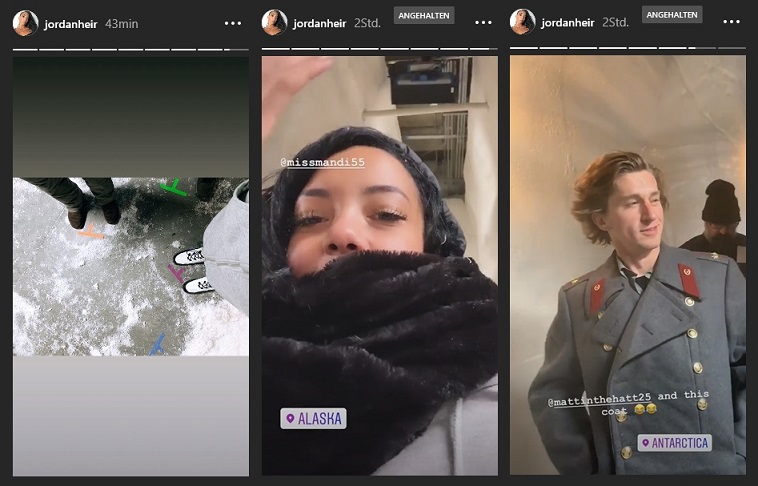
Task: Open the three-dot menu on the Antarctica story
Action: 731,22
